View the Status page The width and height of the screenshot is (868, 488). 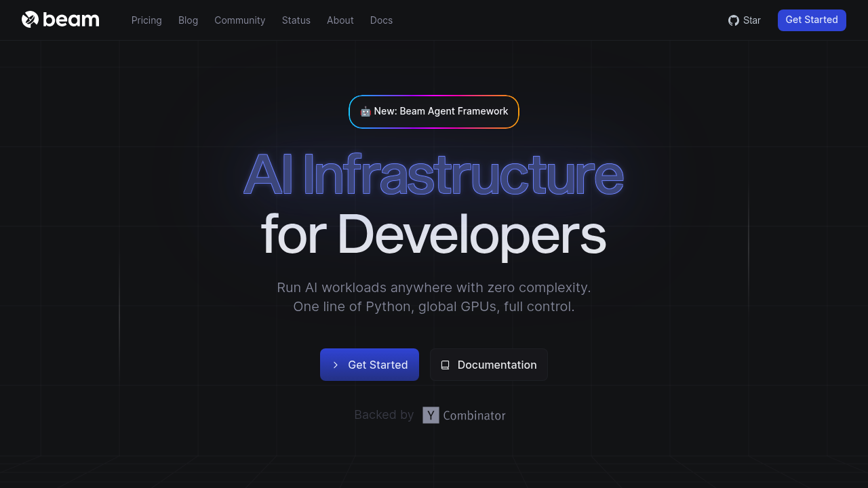(x=296, y=20)
